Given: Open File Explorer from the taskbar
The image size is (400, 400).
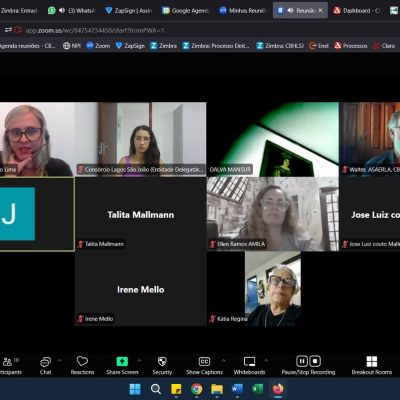Looking at the screenshot, I should (x=217, y=389).
